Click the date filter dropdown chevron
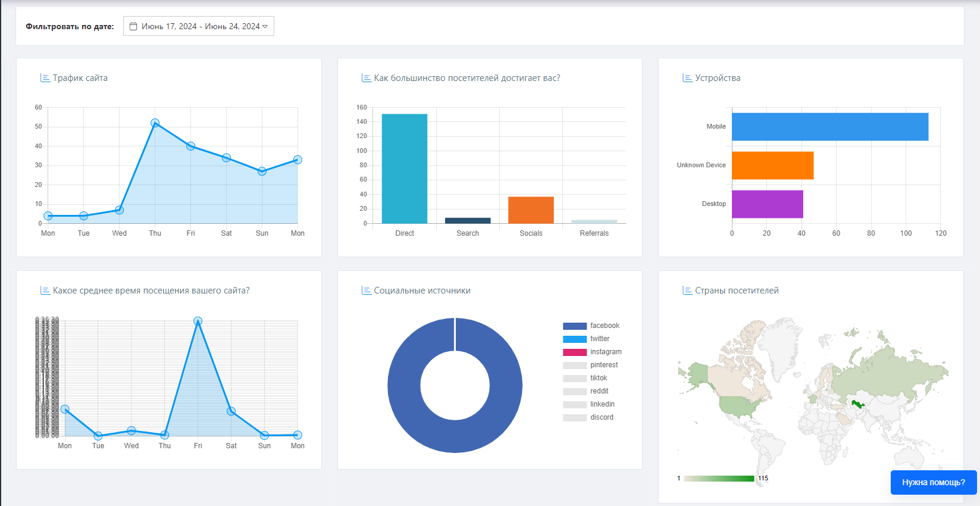This screenshot has width=980, height=506. click(x=265, y=26)
